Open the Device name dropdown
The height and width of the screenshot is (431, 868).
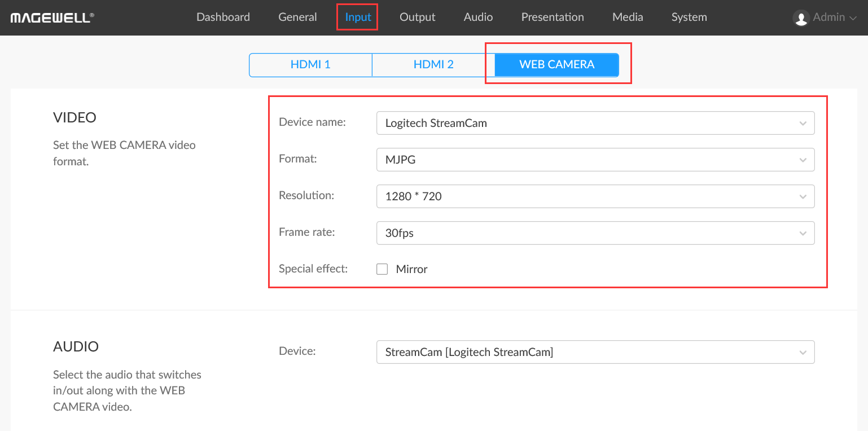point(595,123)
